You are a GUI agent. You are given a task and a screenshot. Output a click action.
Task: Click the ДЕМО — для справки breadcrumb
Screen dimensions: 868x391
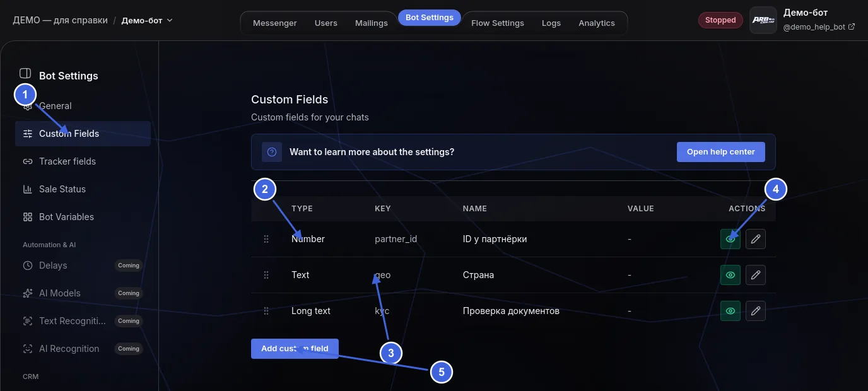[x=61, y=20]
